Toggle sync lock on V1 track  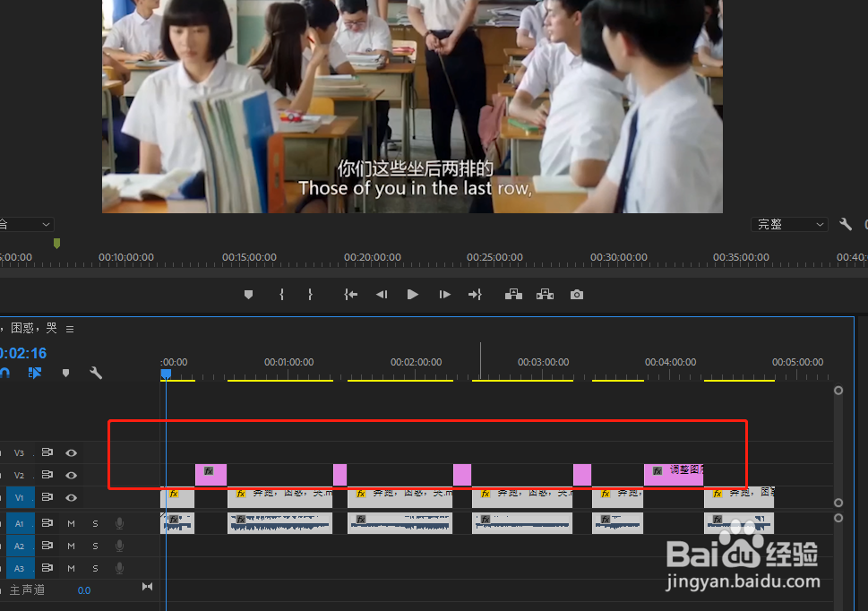pyautogui.click(x=47, y=497)
